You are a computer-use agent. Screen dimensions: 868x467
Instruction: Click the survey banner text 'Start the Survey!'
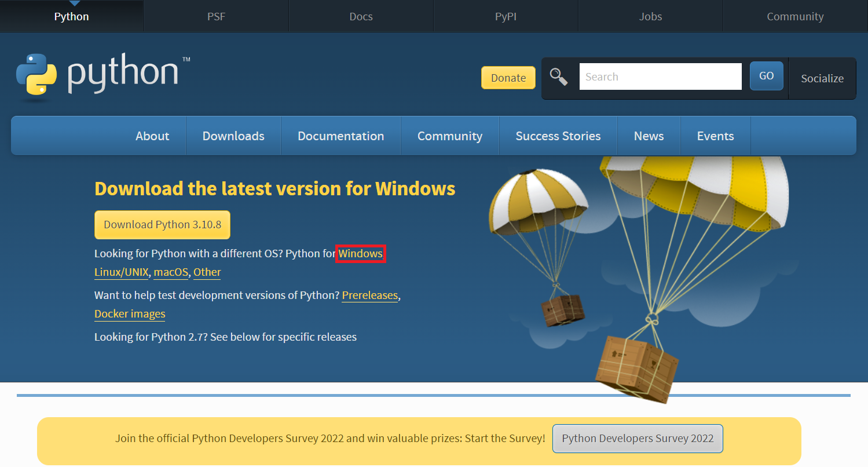click(x=506, y=439)
